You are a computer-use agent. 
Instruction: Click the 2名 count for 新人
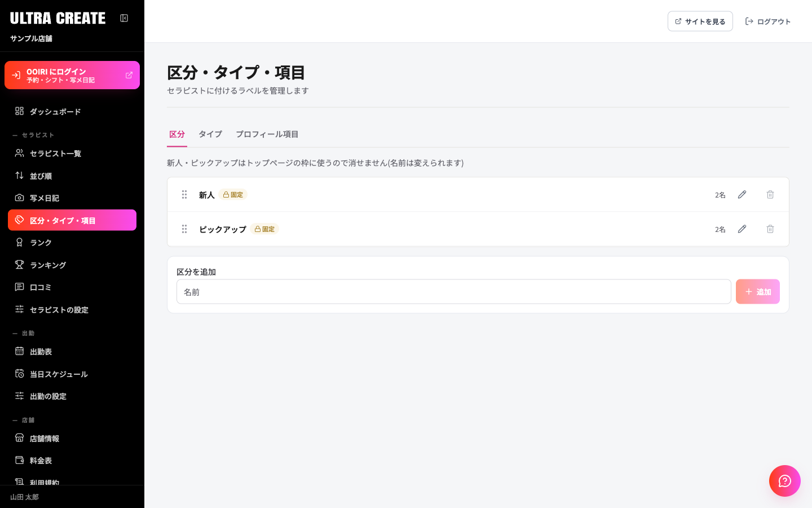720,195
